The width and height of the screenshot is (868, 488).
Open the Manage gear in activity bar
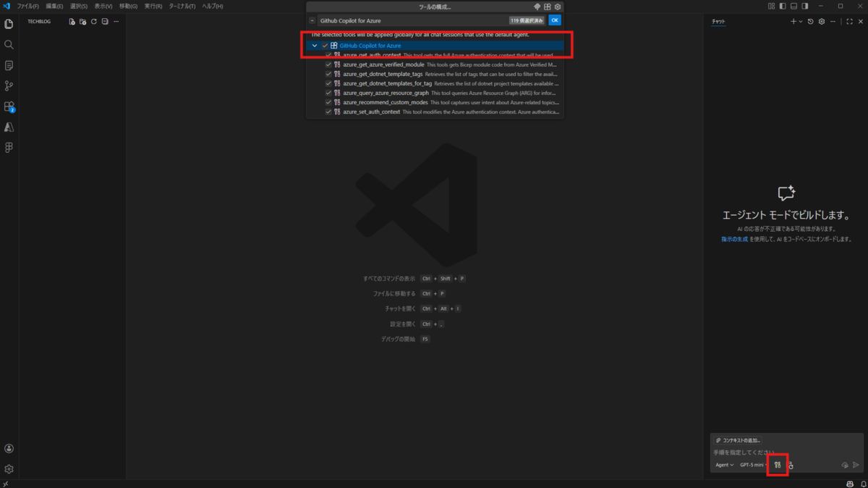[9, 469]
